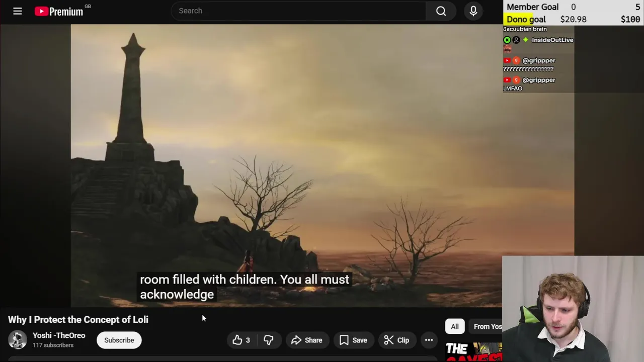Image resolution: width=644 pixels, height=362 pixels.
Task: Save the video to a playlist
Action: 353,340
